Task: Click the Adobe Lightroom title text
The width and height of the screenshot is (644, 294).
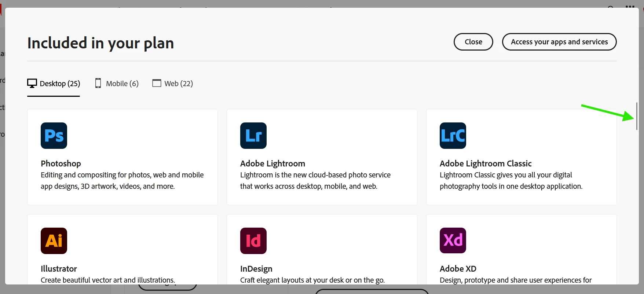Action: click(x=272, y=163)
